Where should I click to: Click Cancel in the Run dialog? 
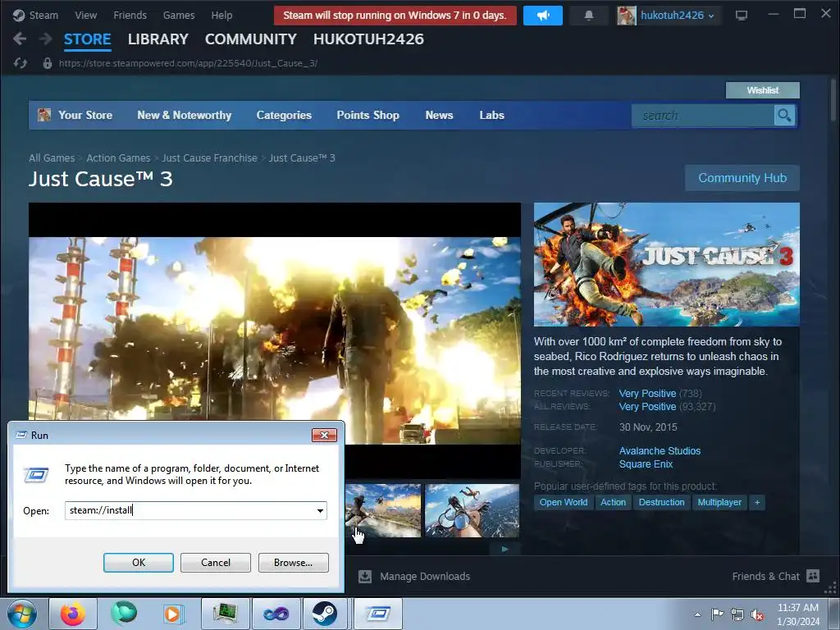pos(216,563)
